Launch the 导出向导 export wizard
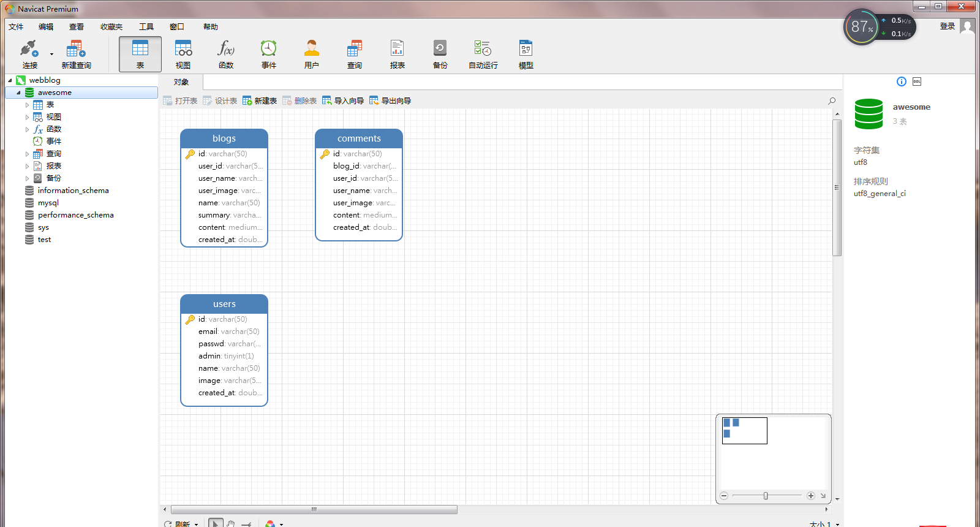 (x=390, y=100)
